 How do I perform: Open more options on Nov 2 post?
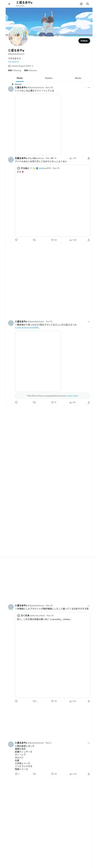point(89,743)
